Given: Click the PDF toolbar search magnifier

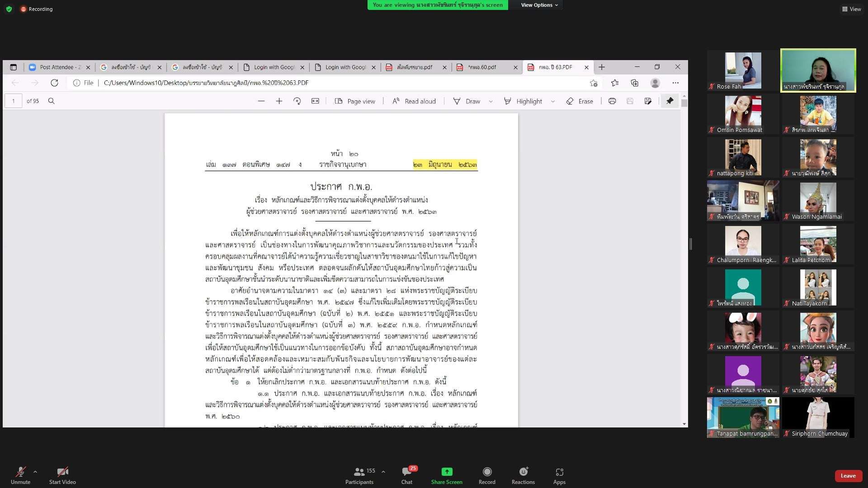Looking at the screenshot, I should (52, 101).
